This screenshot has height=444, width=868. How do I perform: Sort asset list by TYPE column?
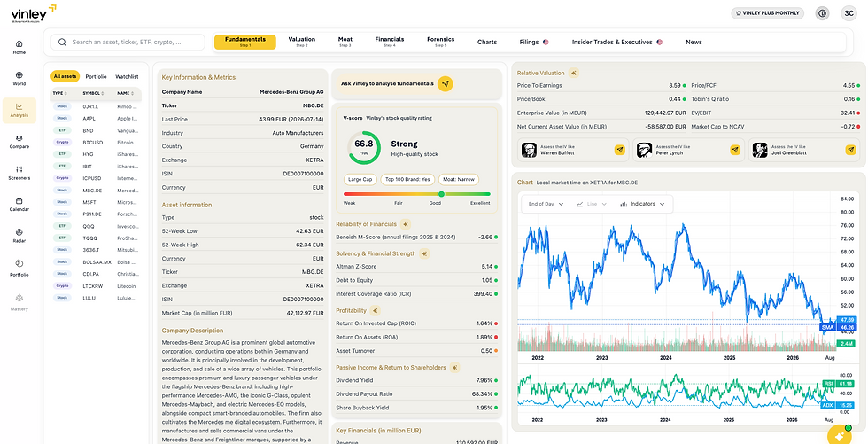click(x=60, y=93)
